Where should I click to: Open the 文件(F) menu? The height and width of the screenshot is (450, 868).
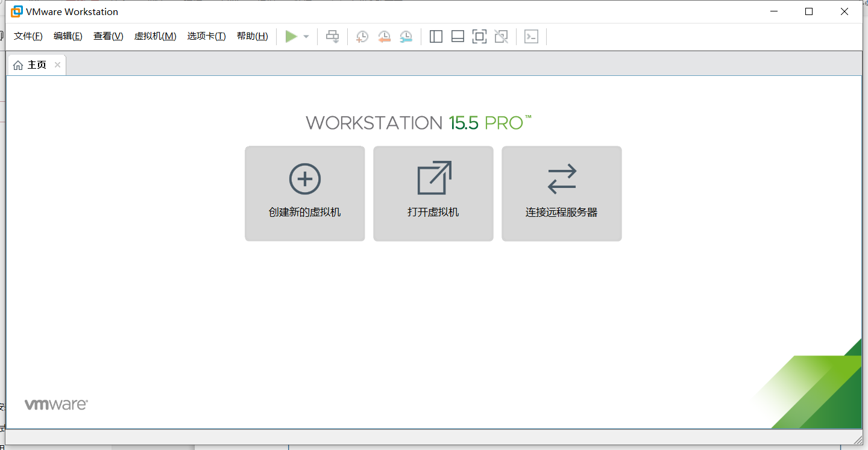[x=28, y=36]
